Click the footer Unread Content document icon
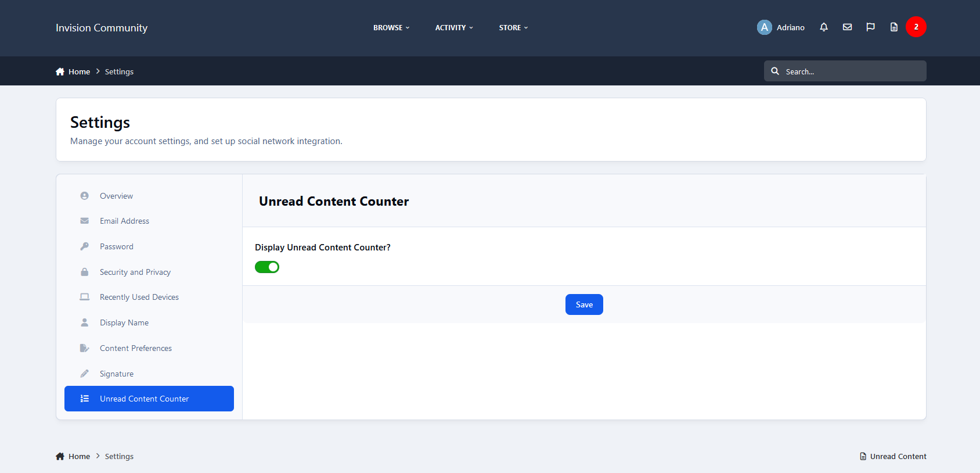The height and width of the screenshot is (473, 980). (863, 456)
